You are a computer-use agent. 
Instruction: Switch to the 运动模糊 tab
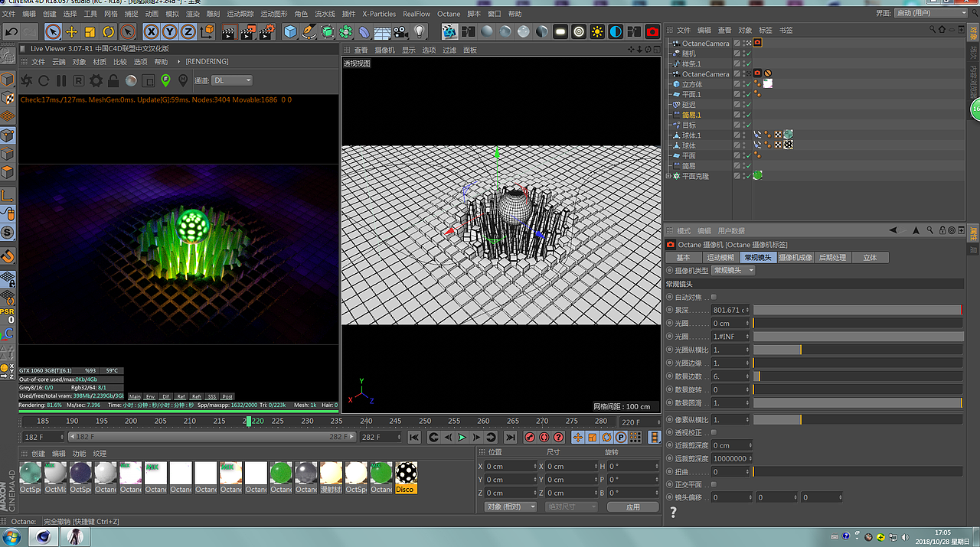coord(720,257)
